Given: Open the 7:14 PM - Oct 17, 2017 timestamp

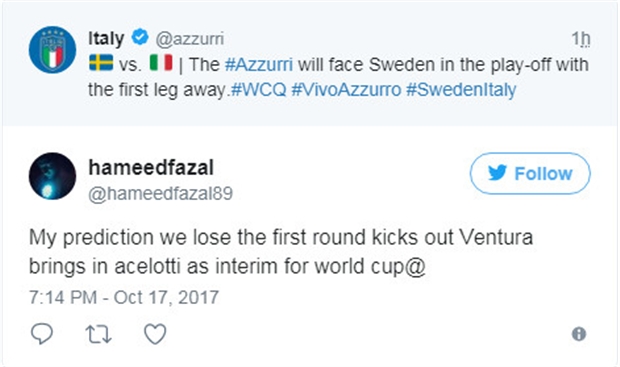Looking at the screenshot, I should [124, 297].
